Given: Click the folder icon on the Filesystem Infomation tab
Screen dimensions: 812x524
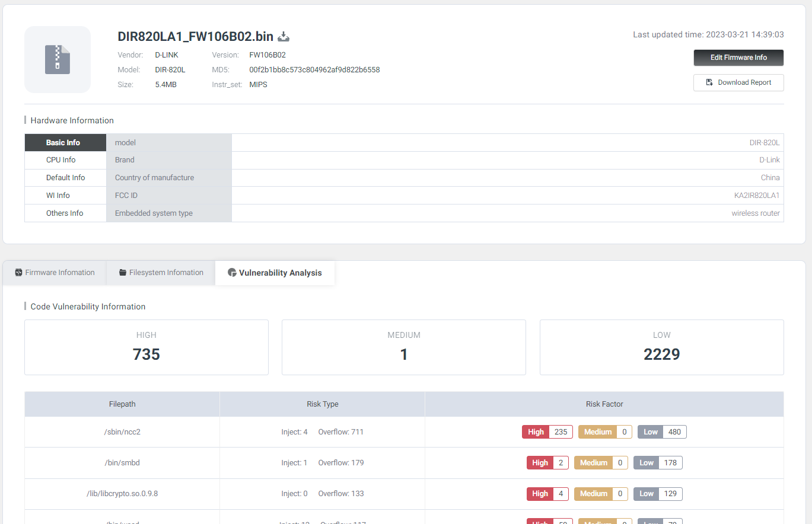Looking at the screenshot, I should tap(123, 273).
